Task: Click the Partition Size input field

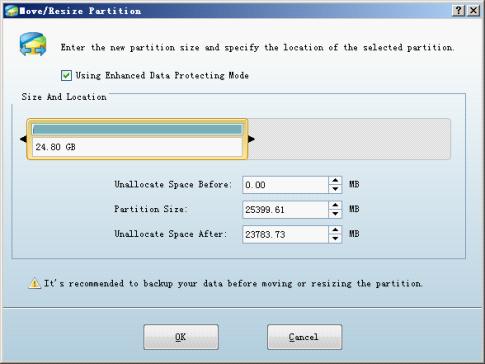Action: pos(286,210)
